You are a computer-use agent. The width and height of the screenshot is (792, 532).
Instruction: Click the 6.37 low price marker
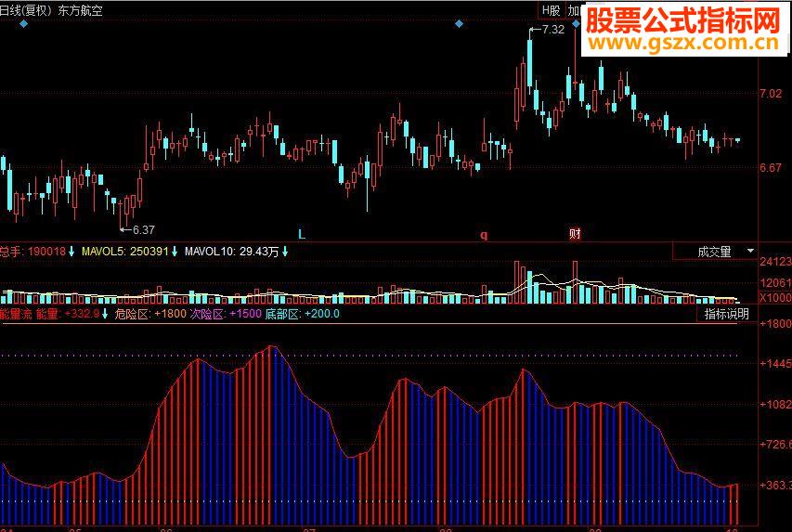(x=143, y=230)
